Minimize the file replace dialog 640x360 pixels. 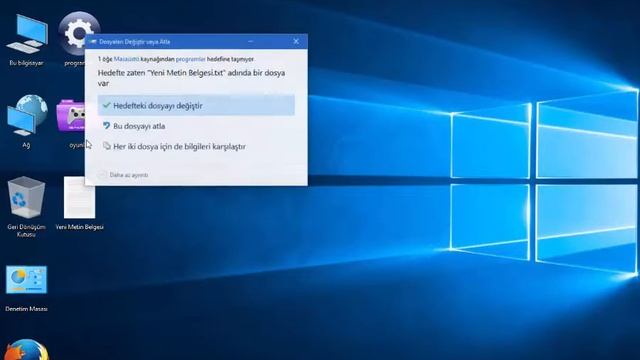coord(251,41)
